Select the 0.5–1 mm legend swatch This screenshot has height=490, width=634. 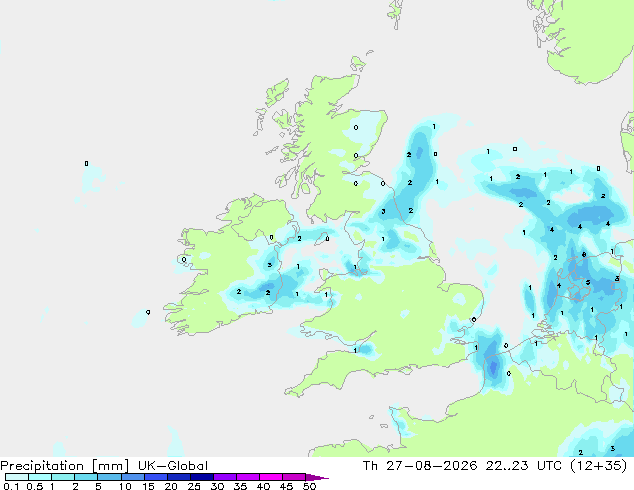pos(40,477)
